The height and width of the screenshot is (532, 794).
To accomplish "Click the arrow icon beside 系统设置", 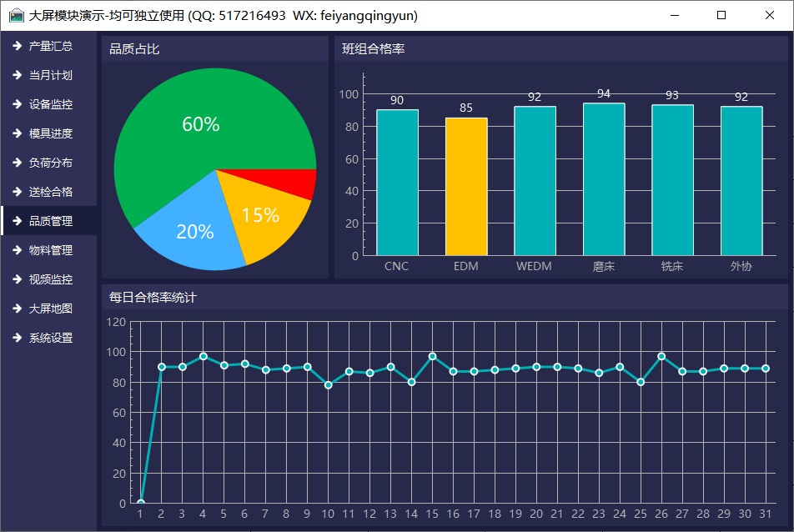I will (x=17, y=338).
